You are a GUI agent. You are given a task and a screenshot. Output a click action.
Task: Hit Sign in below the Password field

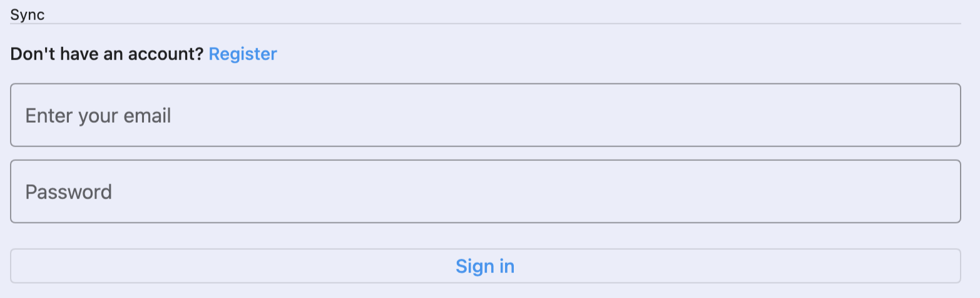pos(485,266)
